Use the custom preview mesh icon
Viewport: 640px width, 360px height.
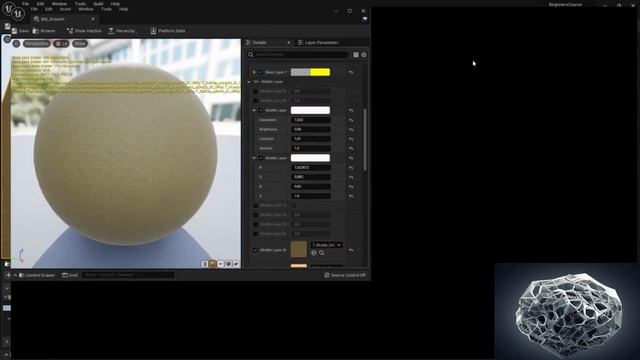pyautogui.click(x=236, y=264)
